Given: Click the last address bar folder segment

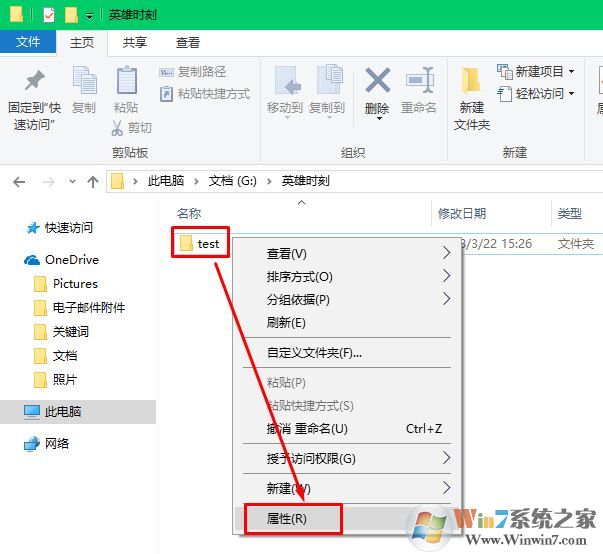Looking at the screenshot, I should [x=305, y=181].
